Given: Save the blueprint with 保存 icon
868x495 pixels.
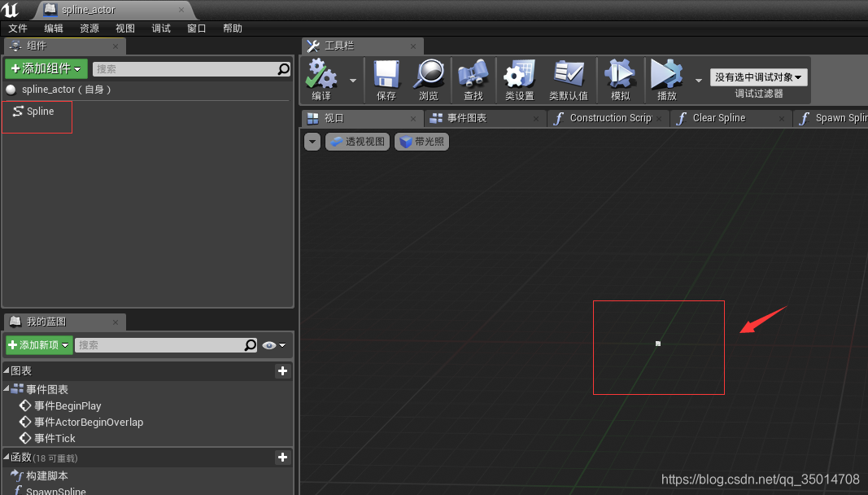Looking at the screenshot, I should [x=386, y=80].
